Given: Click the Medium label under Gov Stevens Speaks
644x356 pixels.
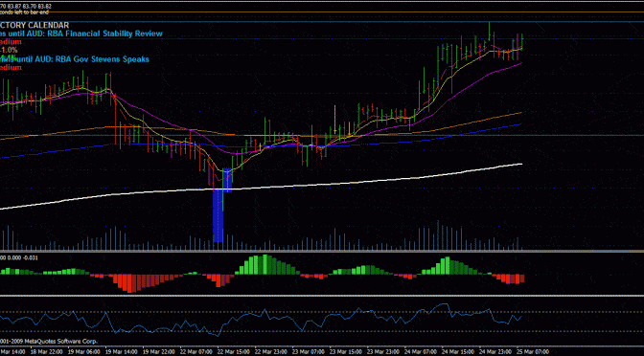Looking at the screenshot, I should pyautogui.click(x=11, y=68).
